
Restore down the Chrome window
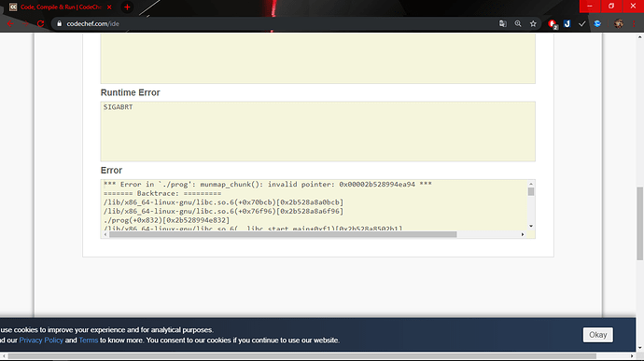click(611, 7)
